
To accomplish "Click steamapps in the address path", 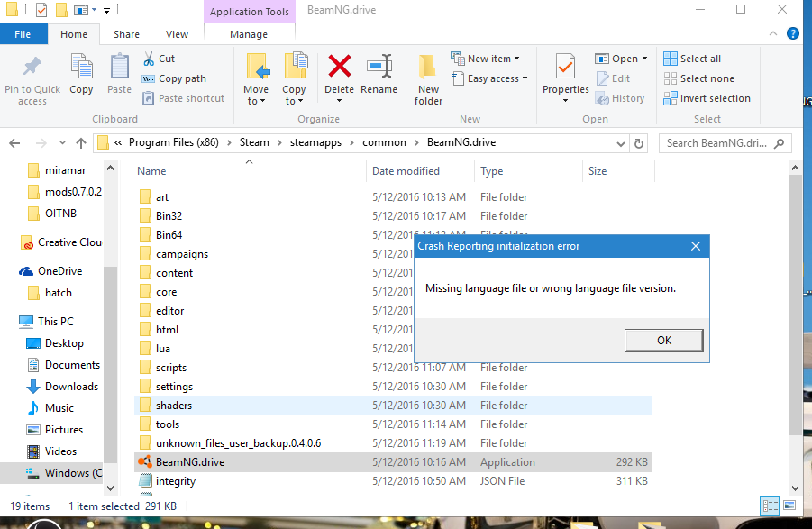I will (315, 142).
